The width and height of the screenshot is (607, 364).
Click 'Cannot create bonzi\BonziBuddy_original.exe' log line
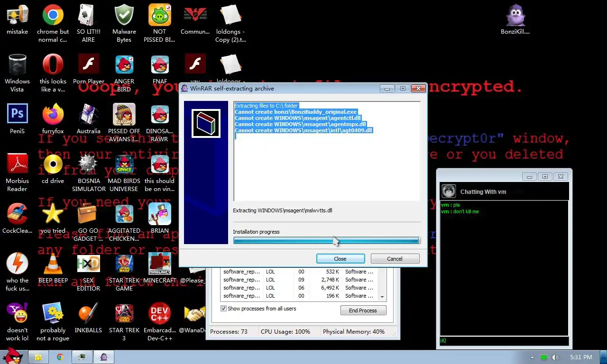pos(295,112)
